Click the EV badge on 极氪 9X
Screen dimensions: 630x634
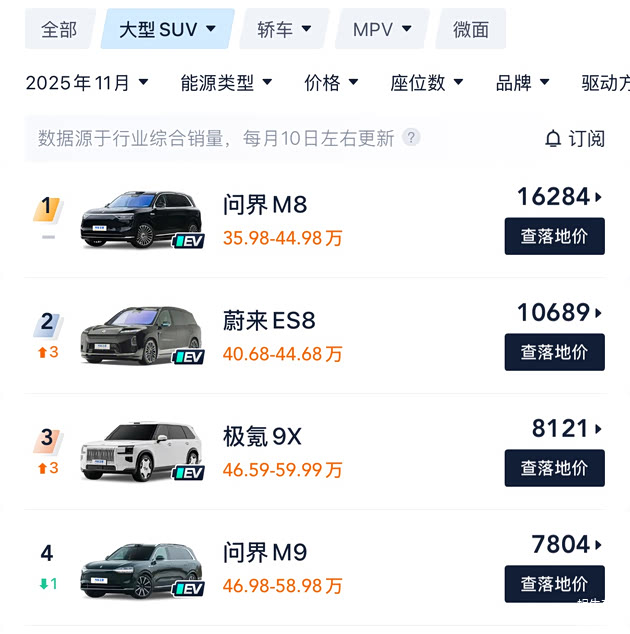[189, 473]
